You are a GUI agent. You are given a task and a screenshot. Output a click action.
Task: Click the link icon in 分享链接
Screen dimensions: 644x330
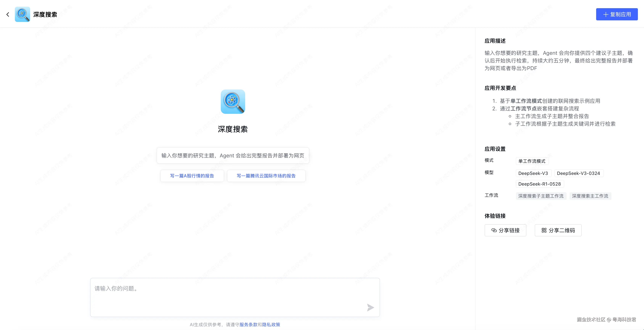click(494, 230)
